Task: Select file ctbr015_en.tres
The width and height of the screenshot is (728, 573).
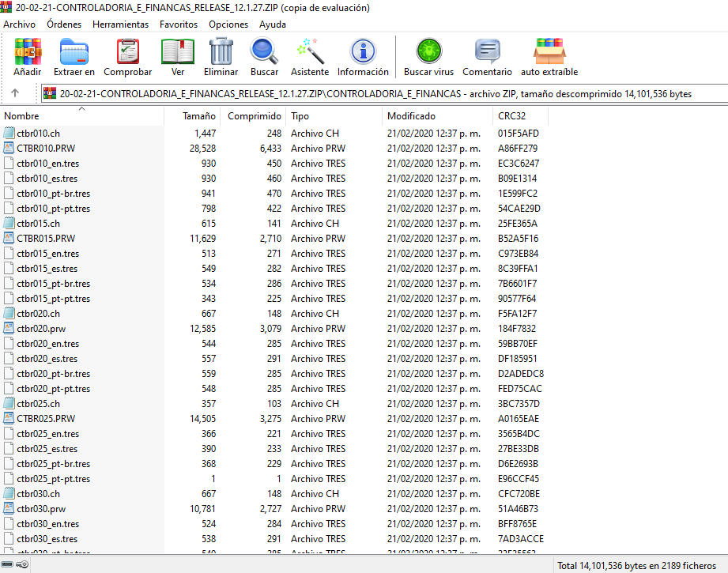Action: tap(47, 254)
